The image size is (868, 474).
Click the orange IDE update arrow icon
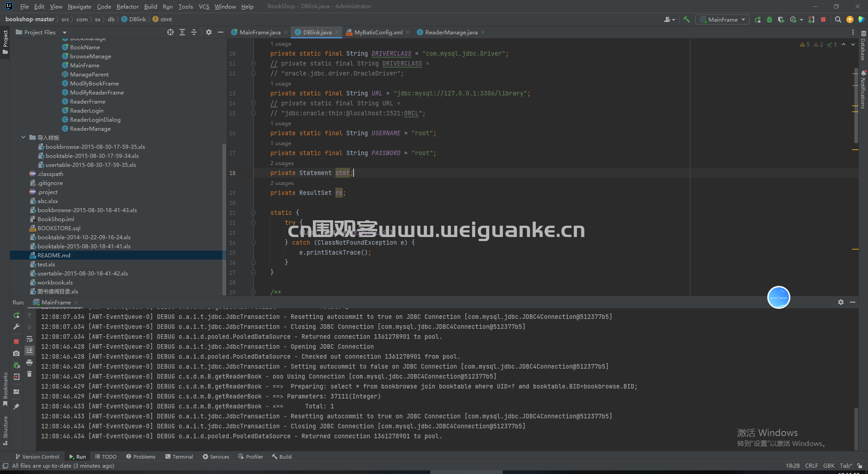pyautogui.click(x=850, y=19)
